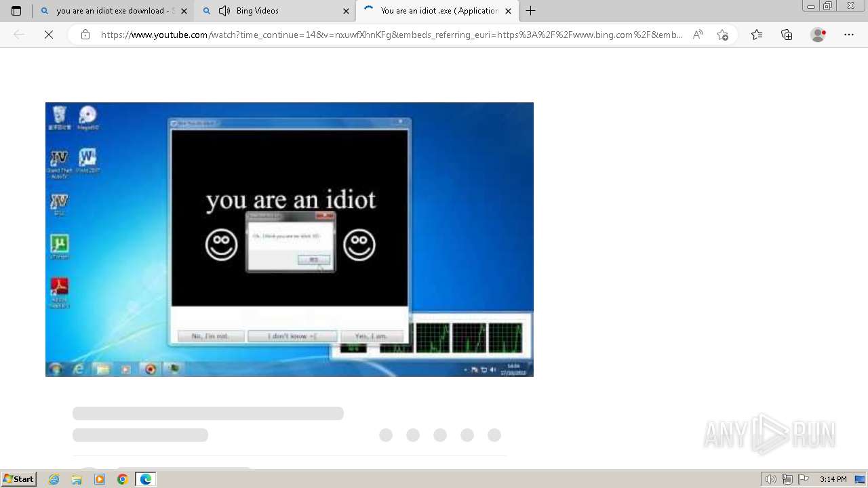This screenshot has height=488, width=868.
Task: View site information lock icon
Action: click(x=85, y=35)
